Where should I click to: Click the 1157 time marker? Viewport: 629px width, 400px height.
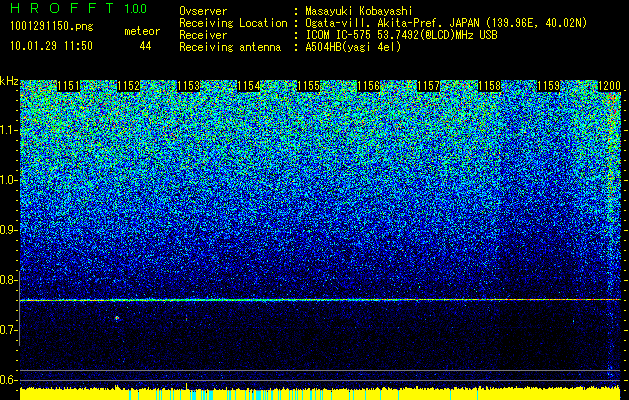(x=428, y=86)
